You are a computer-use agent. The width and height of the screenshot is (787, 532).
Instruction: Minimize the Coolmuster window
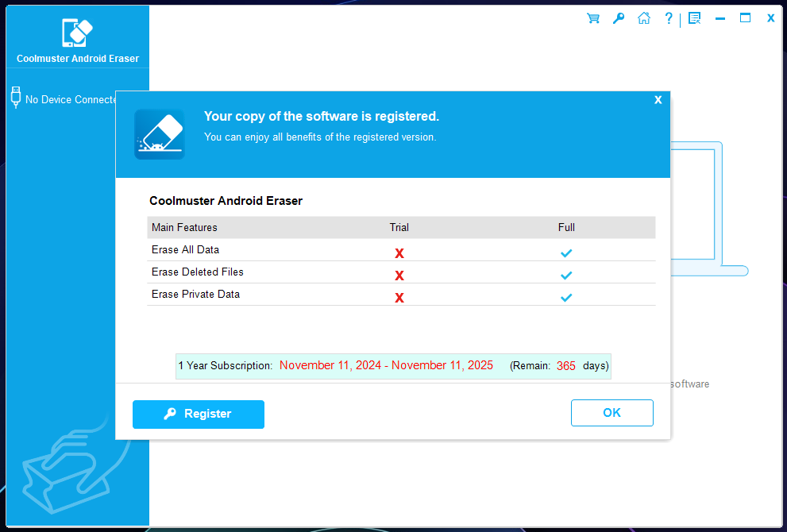tap(720, 18)
